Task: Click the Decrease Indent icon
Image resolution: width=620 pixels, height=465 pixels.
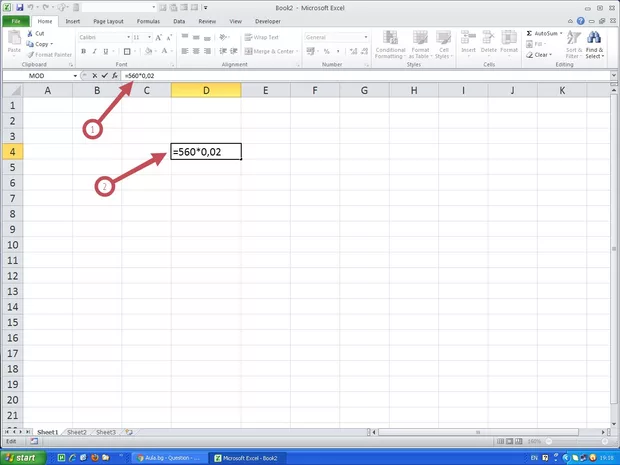Action: [x=223, y=51]
